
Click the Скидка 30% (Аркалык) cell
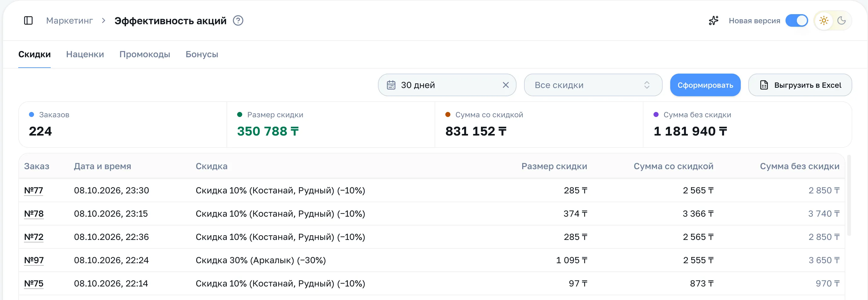[260, 260]
